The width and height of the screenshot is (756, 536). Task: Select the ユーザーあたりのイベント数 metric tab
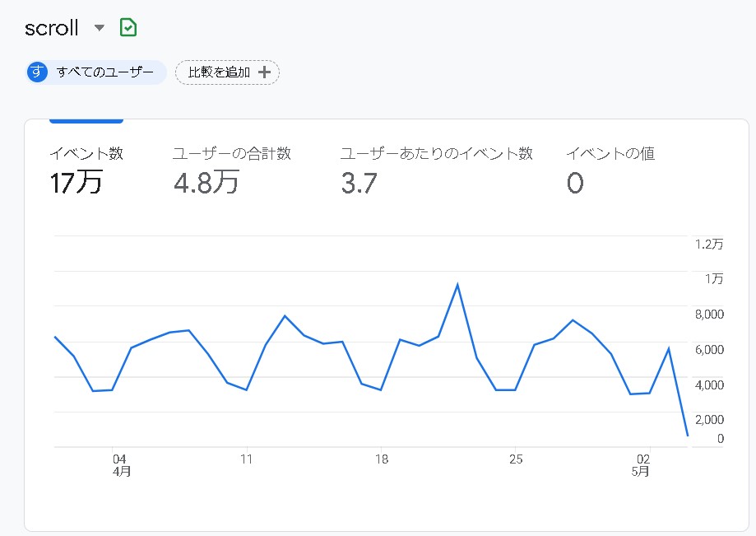coord(436,154)
